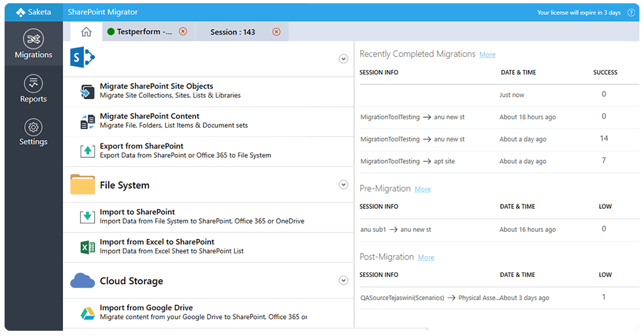Open Import from Excel to SharePoint option
The height and width of the screenshot is (336, 644).
click(x=209, y=247)
